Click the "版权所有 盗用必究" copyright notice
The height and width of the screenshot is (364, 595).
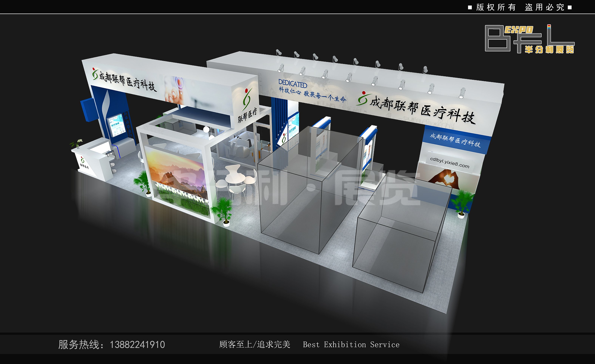pos(520,7)
